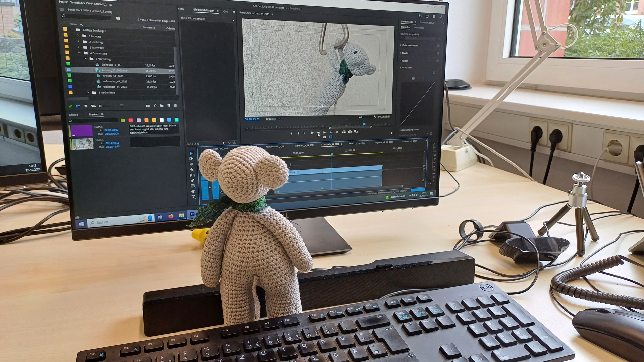Open the Einpassen zoom dropdown
Viewport: 644px width, 362px height.
click(x=273, y=119)
